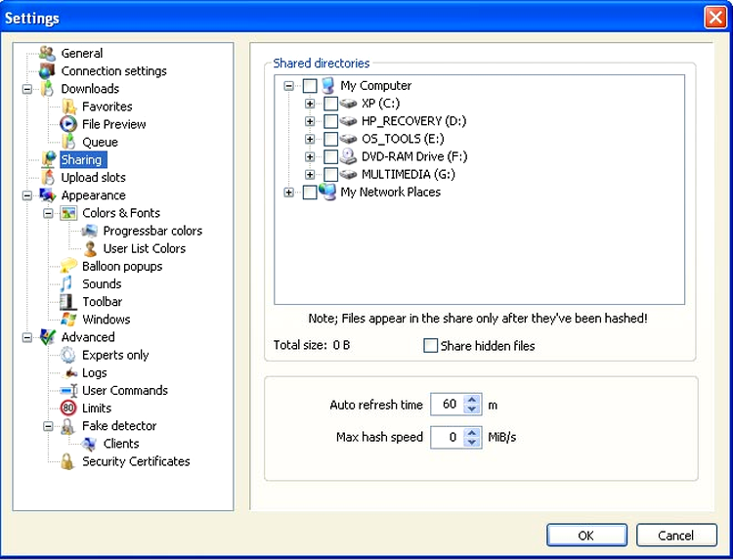Click the Advanced checkmark icon

[48, 337]
